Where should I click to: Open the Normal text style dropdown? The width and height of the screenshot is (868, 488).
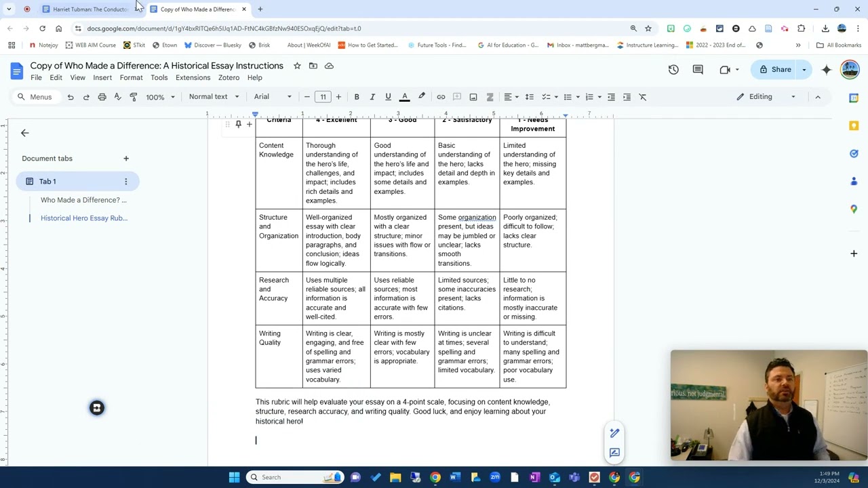coord(214,97)
